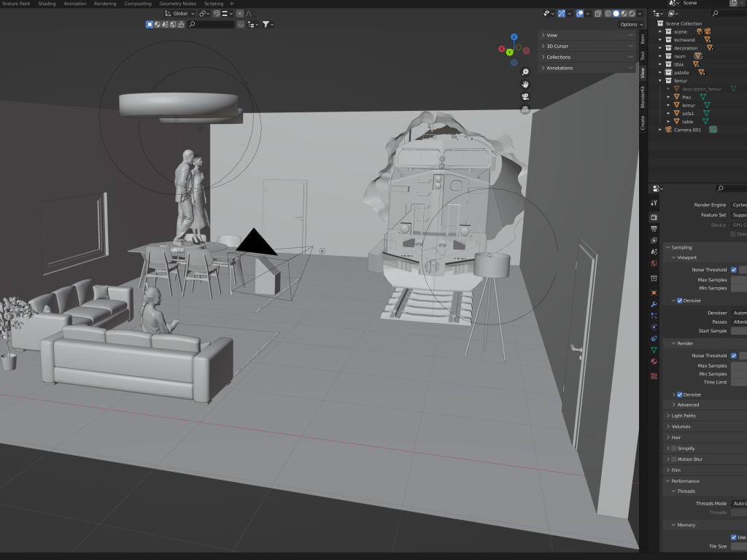Toggle camera view with the camera icon

point(525,97)
